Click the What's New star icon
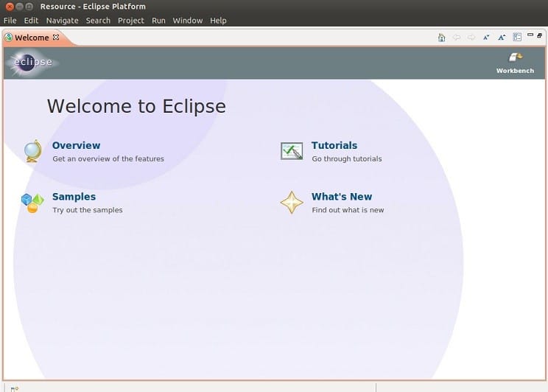Image resolution: width=548 pixels, height=392 pixels. 292,202
